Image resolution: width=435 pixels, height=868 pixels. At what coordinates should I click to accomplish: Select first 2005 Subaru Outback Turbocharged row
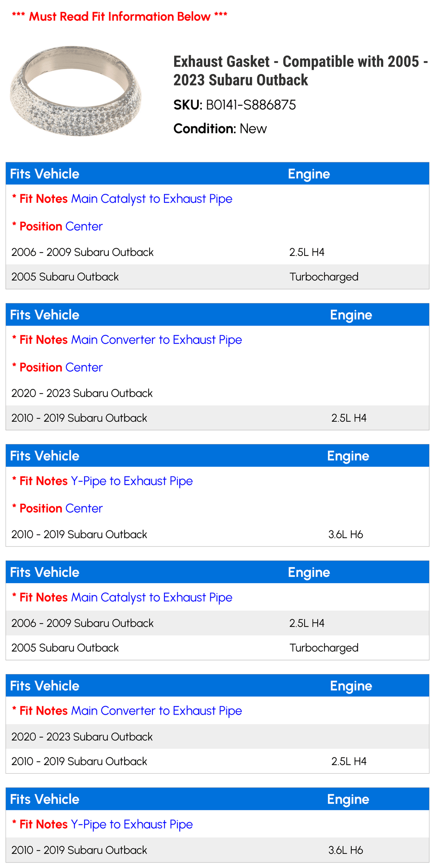pyautogui.click(x=217, y=277)
